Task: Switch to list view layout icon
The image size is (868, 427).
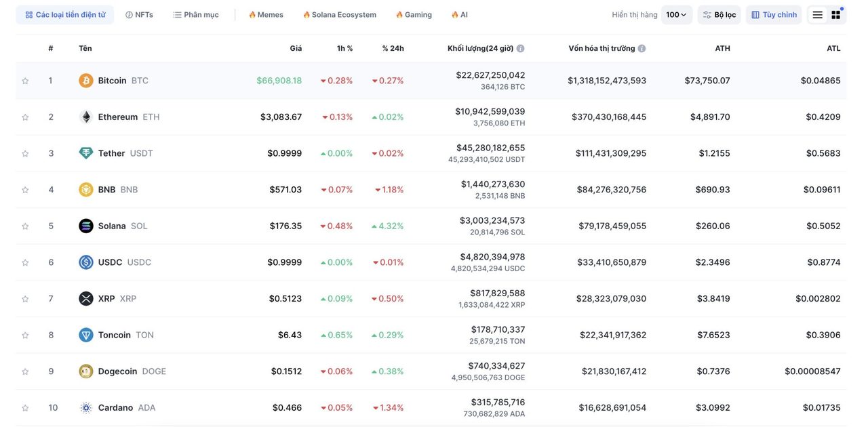Action: (x=818, y=15)
